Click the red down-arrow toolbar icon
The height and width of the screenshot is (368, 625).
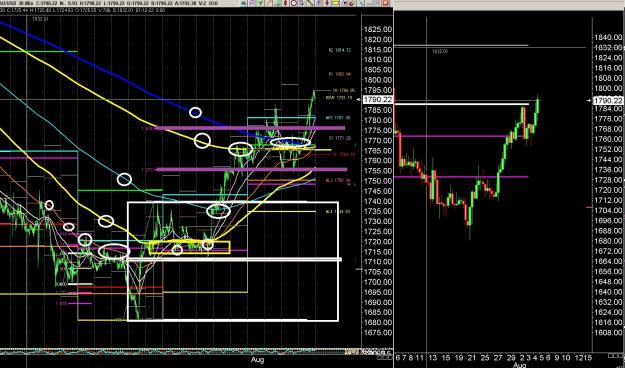tap(327, 3)
